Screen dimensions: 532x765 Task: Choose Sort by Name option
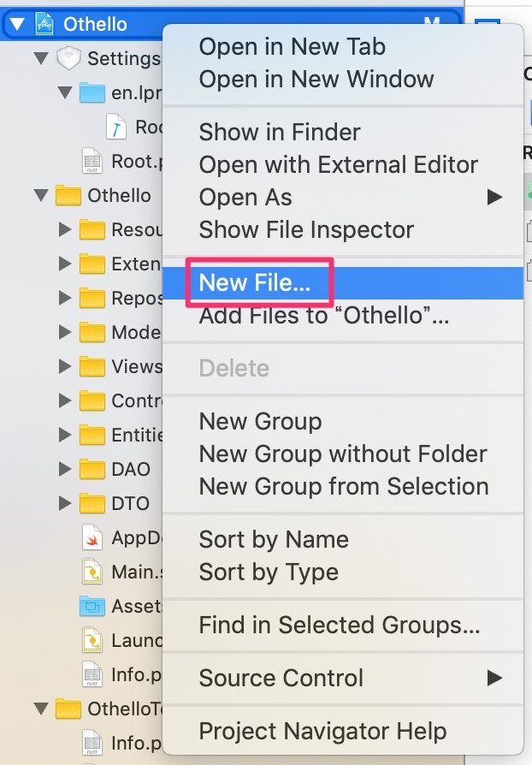click(274, 540)
